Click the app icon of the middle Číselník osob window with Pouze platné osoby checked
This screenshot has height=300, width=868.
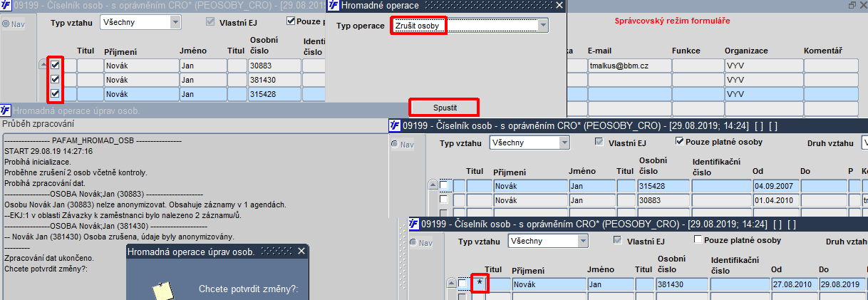coord(395,125)
